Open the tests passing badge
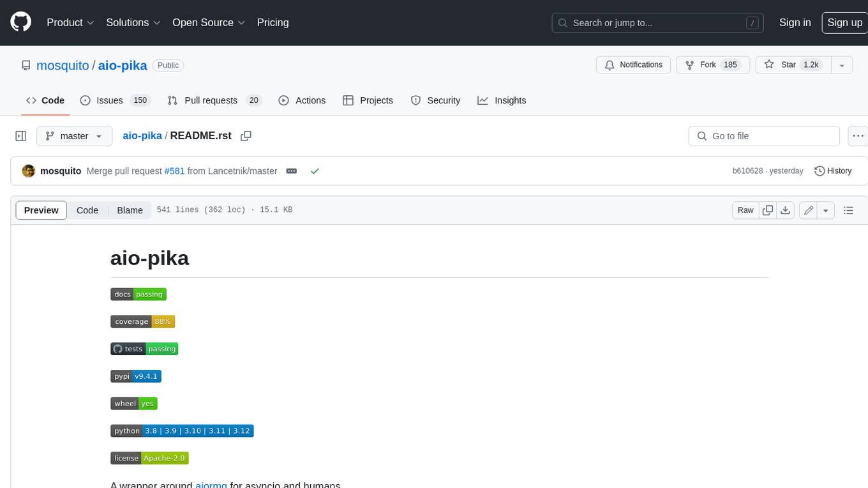This screenshot has height=488, width=868. point(144,349)
